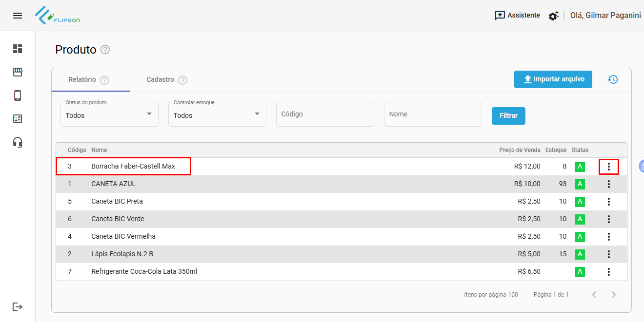Screen dimensions: 644x322
Task: Click the logout icon in sidebar
Action: click(x=18, y=307)
